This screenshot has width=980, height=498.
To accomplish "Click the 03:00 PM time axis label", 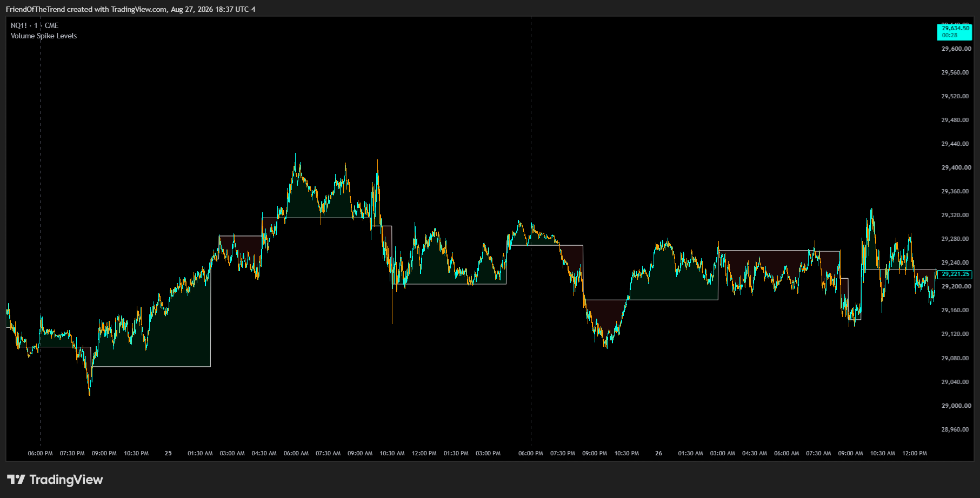I will point(488,453).
